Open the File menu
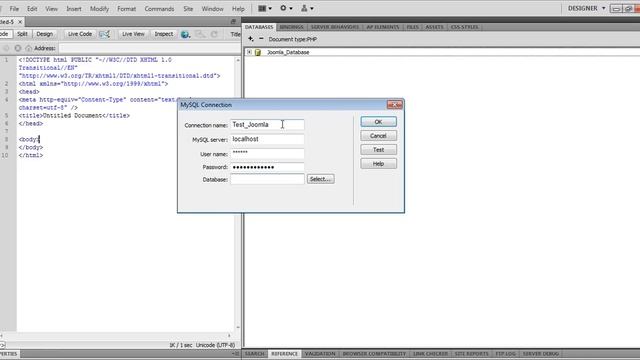The image size is (640, 360). [14, 9]
